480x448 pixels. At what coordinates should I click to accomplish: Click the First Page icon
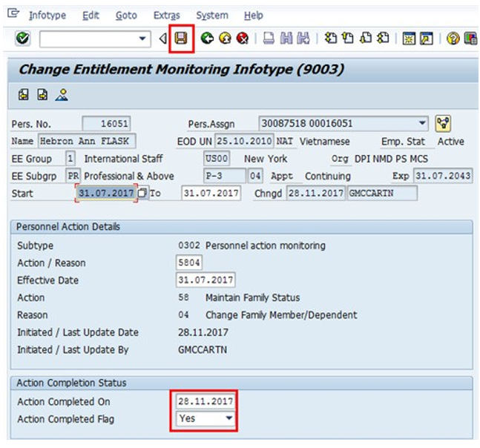point(331,39)
